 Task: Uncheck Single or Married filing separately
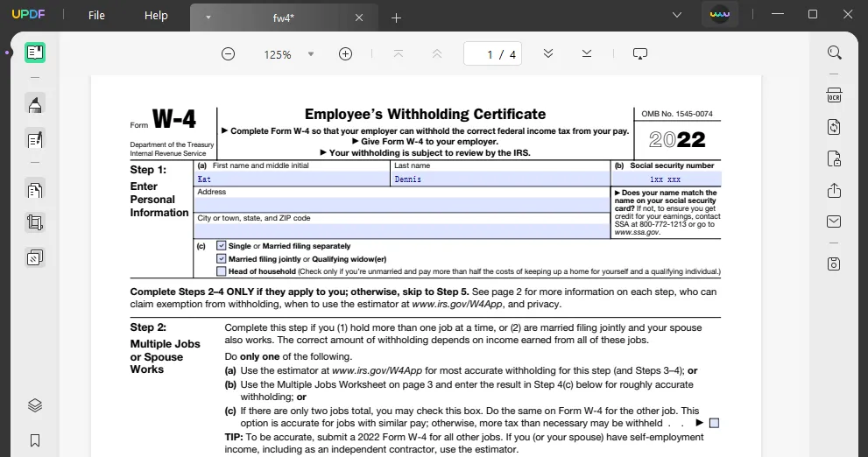coord(222,246)
